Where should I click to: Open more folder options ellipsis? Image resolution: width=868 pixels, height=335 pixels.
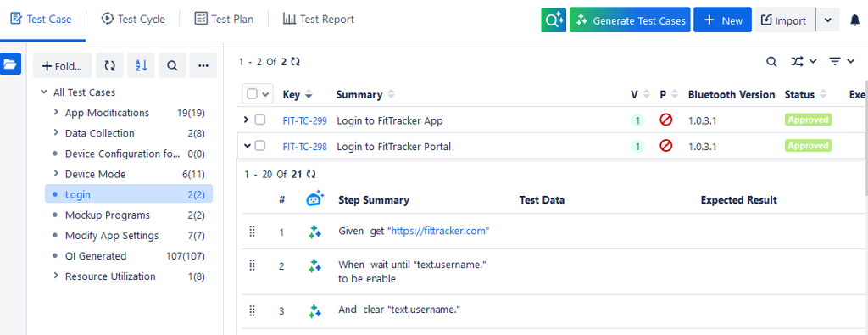(x=203, y=66)
